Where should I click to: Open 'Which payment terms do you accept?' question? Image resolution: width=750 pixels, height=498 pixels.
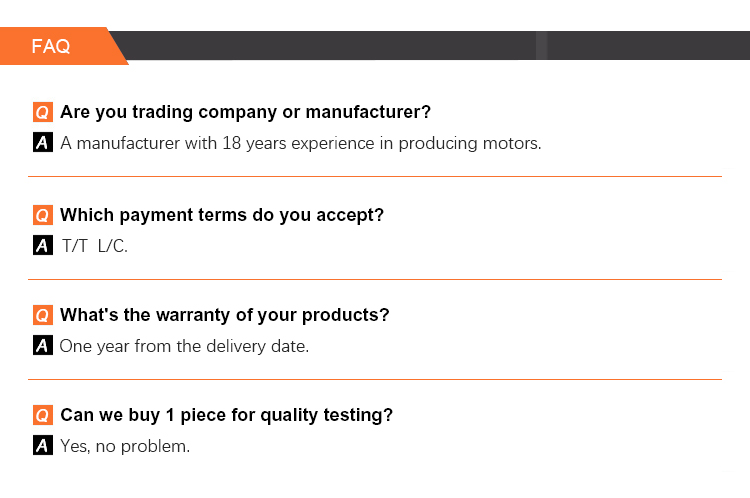coord(222,215)
